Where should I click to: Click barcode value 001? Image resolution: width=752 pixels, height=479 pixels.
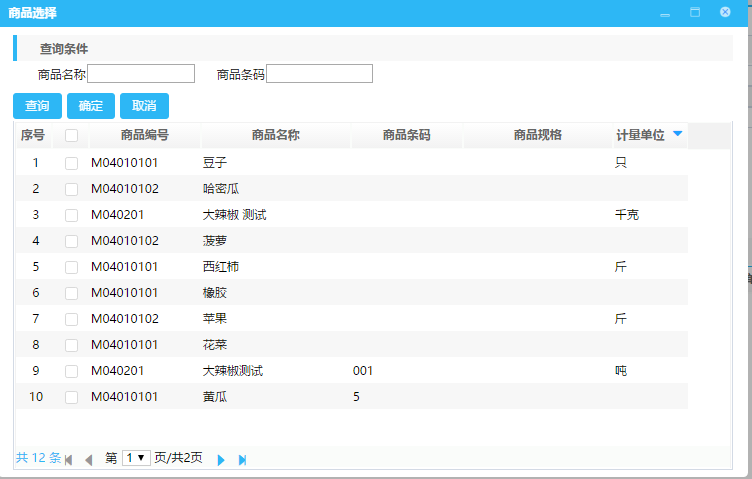[363, 371]
